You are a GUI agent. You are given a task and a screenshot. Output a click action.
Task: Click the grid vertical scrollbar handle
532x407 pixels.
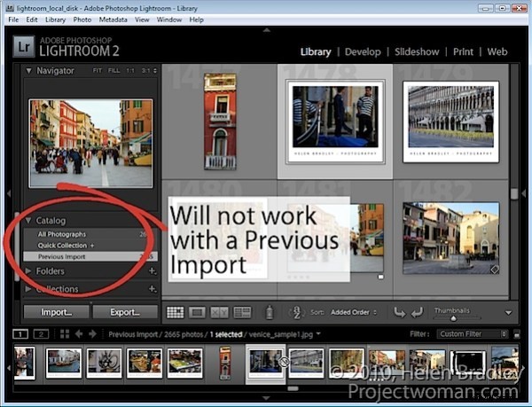514,194
